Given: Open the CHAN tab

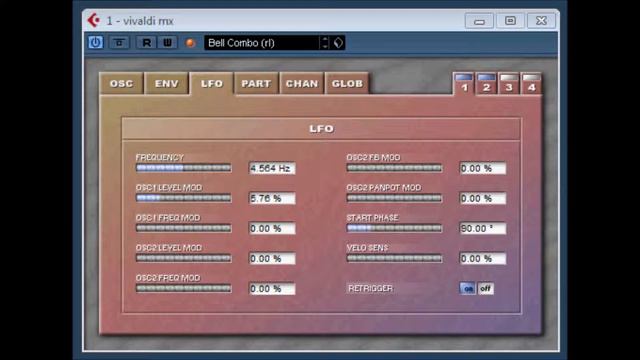Looking at the screenshot, I should (x=302, y=84).
